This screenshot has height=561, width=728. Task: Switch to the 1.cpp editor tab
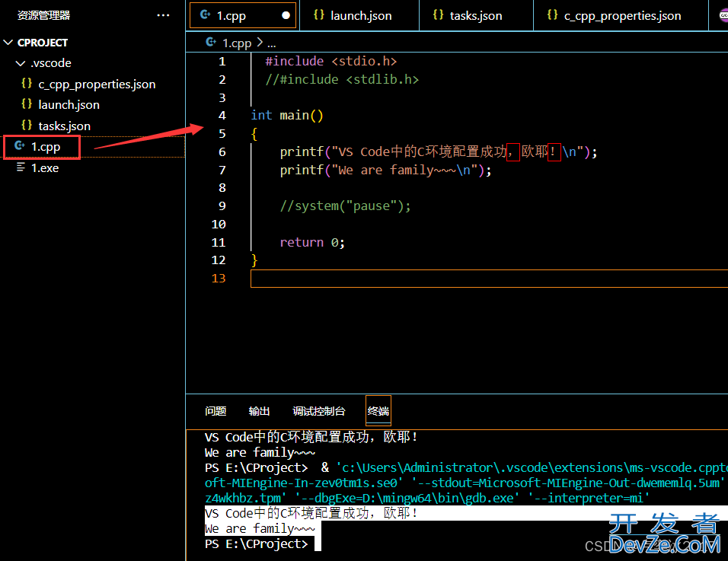click(x=243, y=15)
